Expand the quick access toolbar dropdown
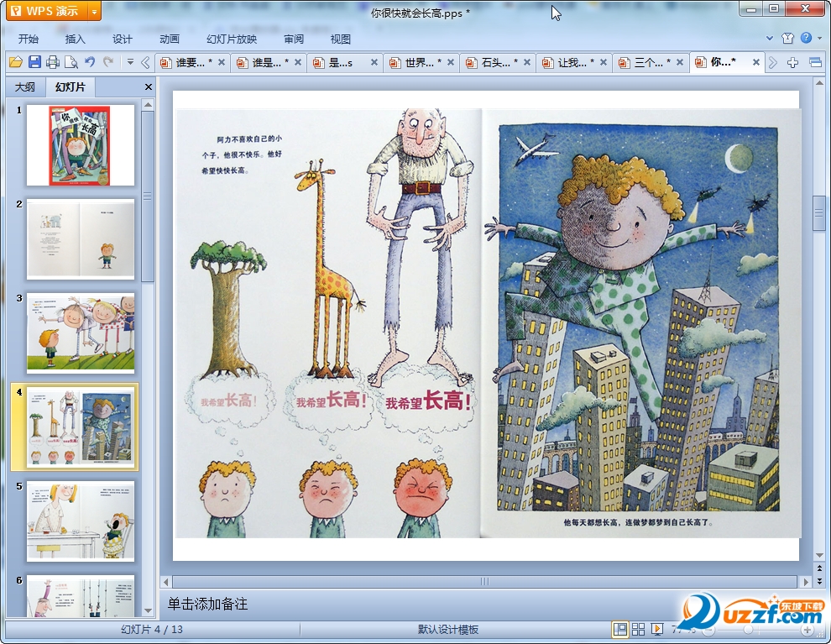This screenshot has width=831, height=644. coord(130,62)
